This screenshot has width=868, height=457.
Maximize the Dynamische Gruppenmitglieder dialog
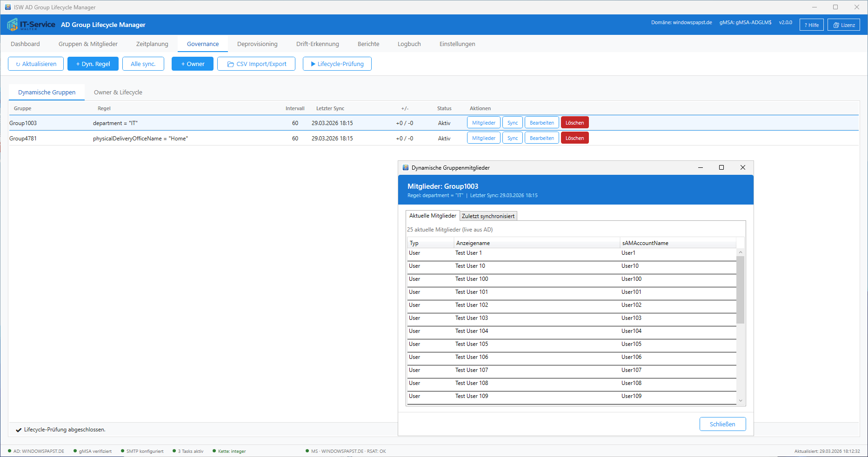pyautogui.click(x=721, y=168)
